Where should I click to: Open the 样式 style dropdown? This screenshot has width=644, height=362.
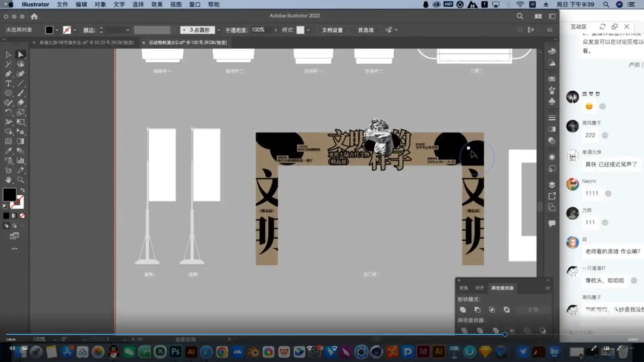click(308, 30)
